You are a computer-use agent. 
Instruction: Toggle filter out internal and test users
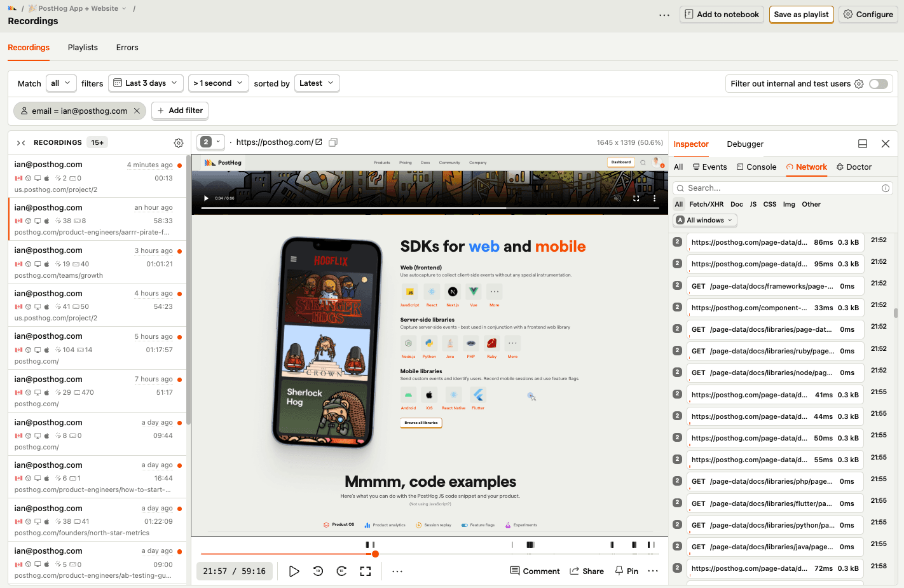pyautogui.click(x=879, y=84)
